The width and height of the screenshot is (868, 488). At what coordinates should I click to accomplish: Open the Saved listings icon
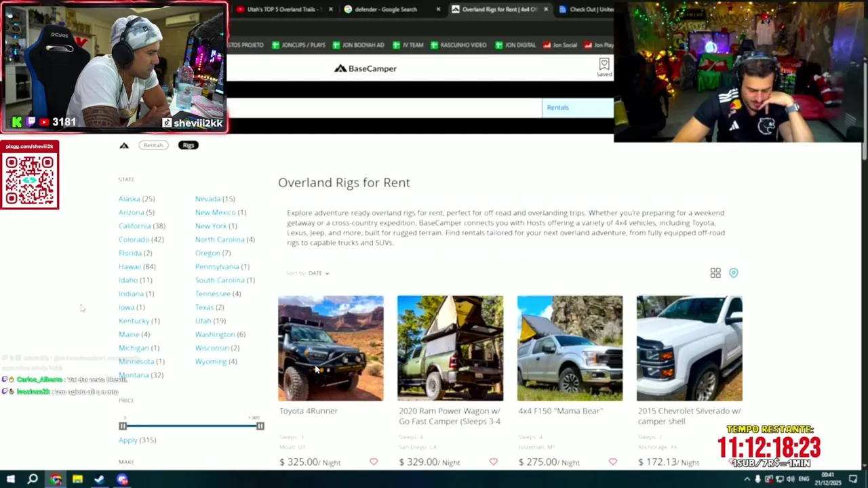pyautogui.click(x=604, y=66)
